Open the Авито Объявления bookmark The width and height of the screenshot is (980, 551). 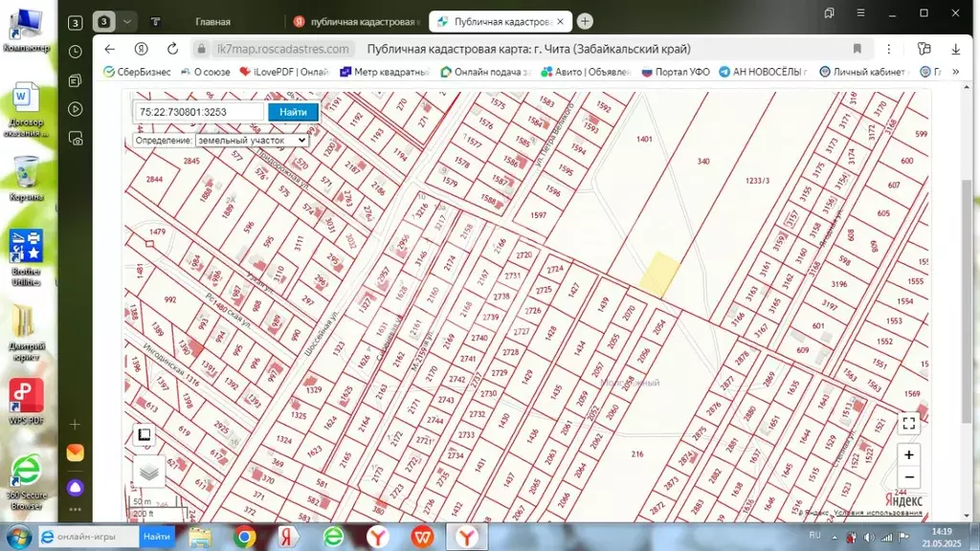586,72
